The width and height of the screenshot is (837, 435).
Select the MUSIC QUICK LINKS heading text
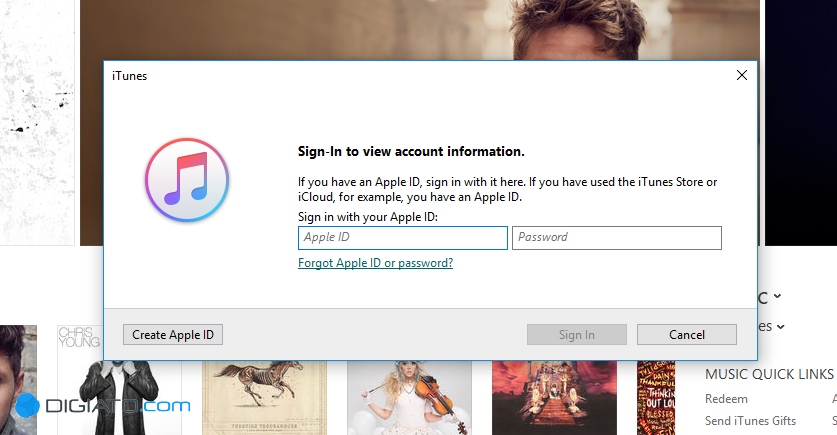(769, 374)
